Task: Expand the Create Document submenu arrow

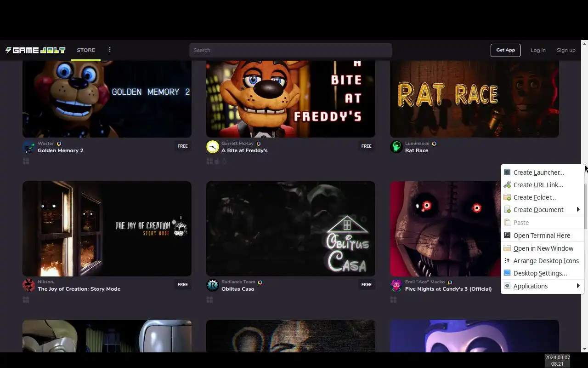Action: [x=578, y=210]
